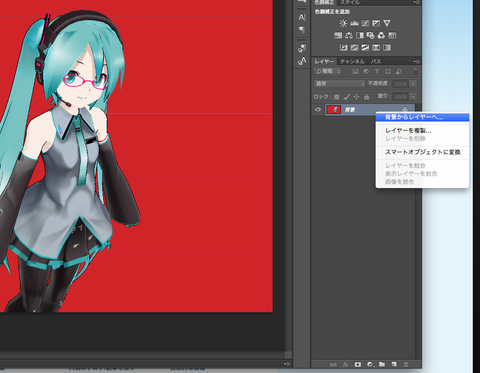
Task: Add a Selective Color adjustment (X box icon)
Action: (x=376, y=48)
